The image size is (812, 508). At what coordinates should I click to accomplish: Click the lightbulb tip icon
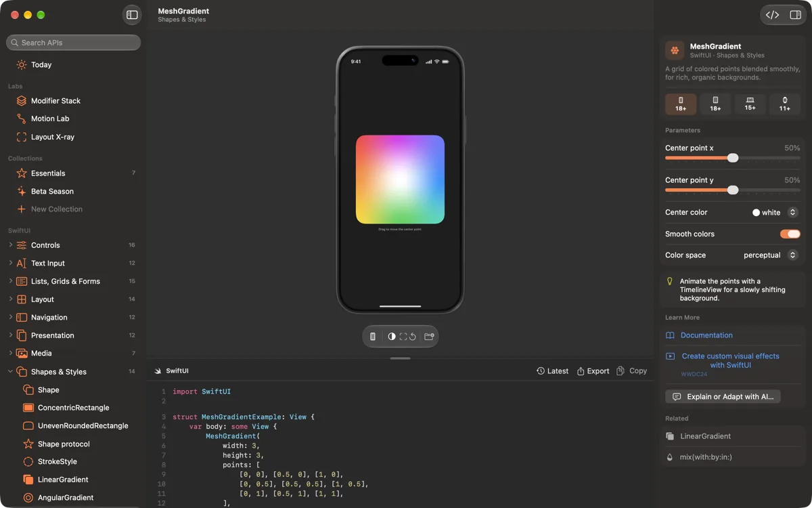670,281
